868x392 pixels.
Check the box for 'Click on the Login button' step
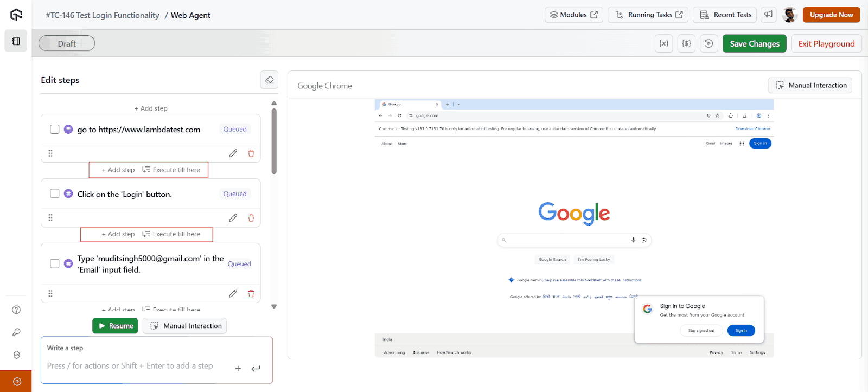[55, 194]
